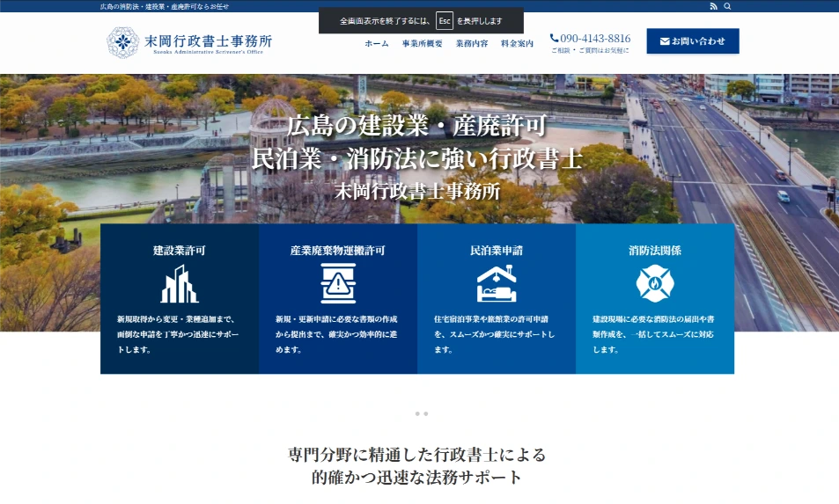Open the 事務所概要 menu item
Viewport: 839px width, 504px height.
423,43
